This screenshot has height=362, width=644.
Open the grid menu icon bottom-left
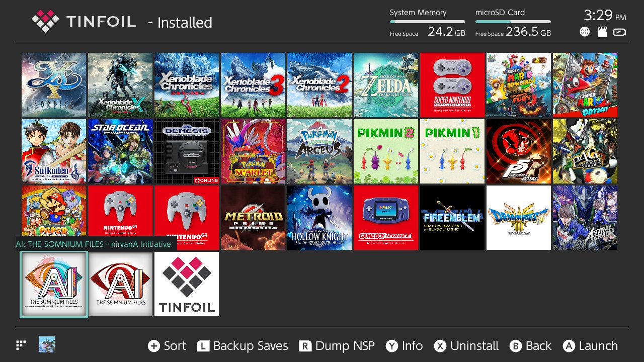click(21, 345)
